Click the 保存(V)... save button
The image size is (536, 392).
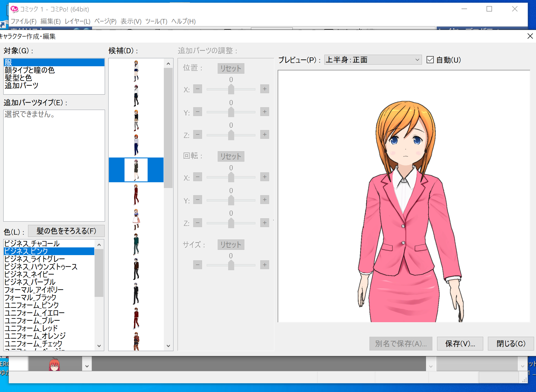[460, 343]
